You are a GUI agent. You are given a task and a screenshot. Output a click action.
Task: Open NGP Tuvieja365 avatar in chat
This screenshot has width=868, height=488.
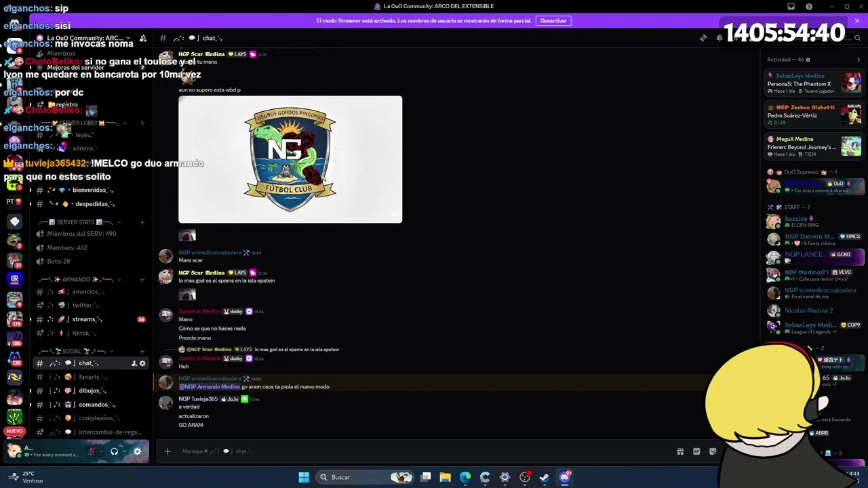coord(166,403)
